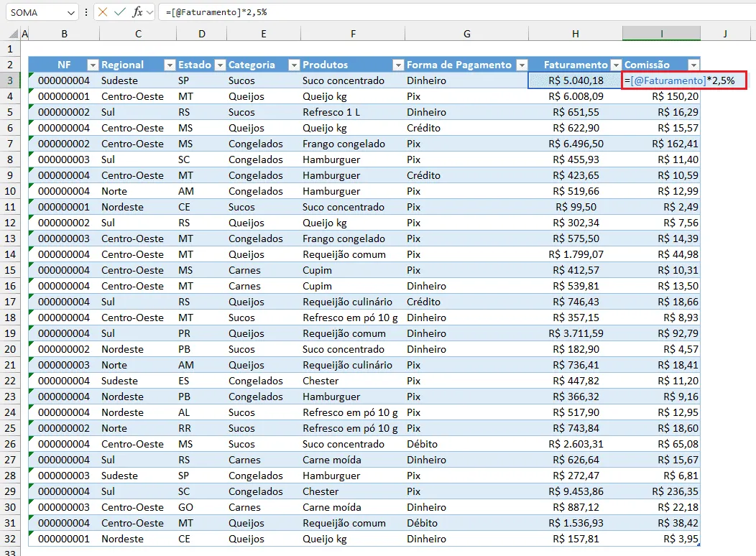This screenshot has width=756, height=556.
Task: Click the Select All corner triangle
Action: tap(14, 34)
